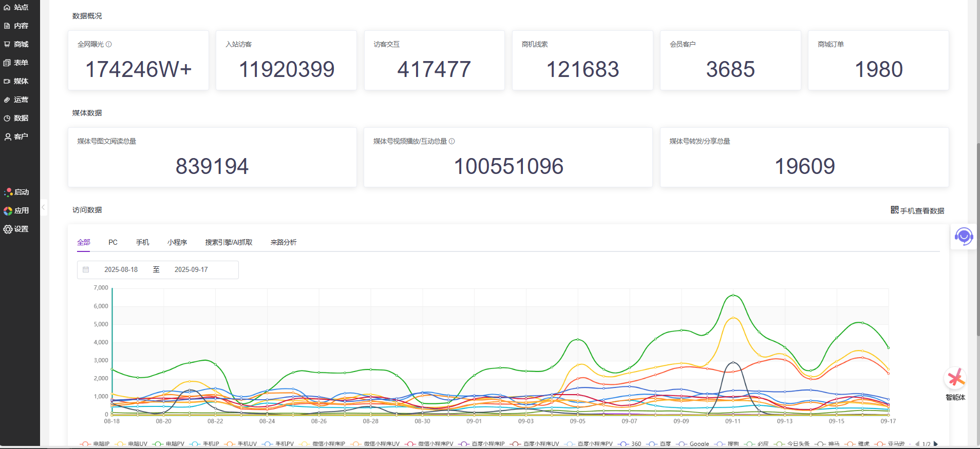This screenshot has width=980, height=449.
Task: Hide the 手机UV series via legend
Action: coord(241,444)
